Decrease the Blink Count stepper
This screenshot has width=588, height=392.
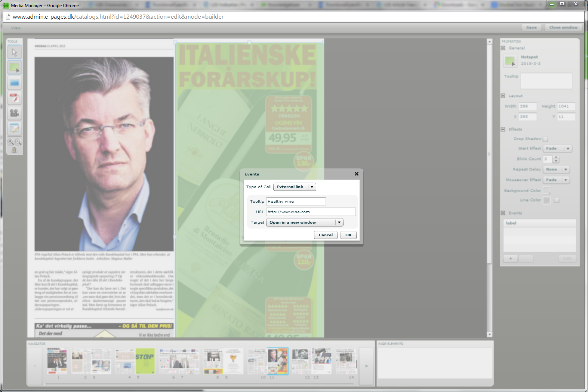tap(556, 161)
